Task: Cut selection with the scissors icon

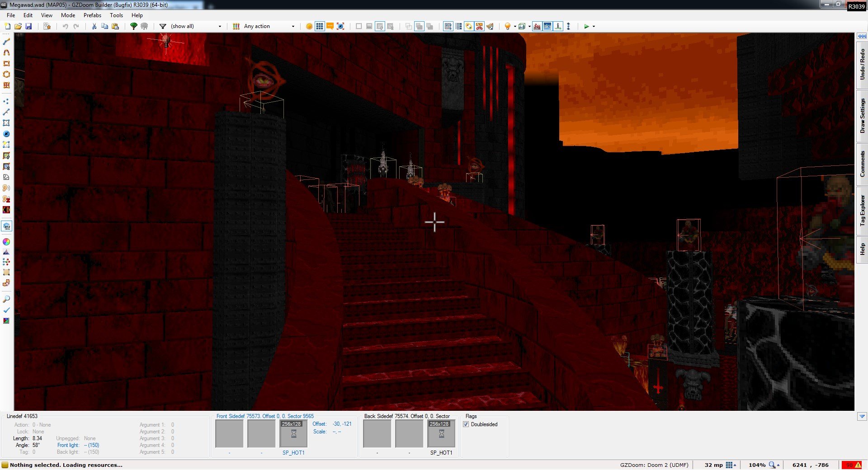Action: pos(94,26)
